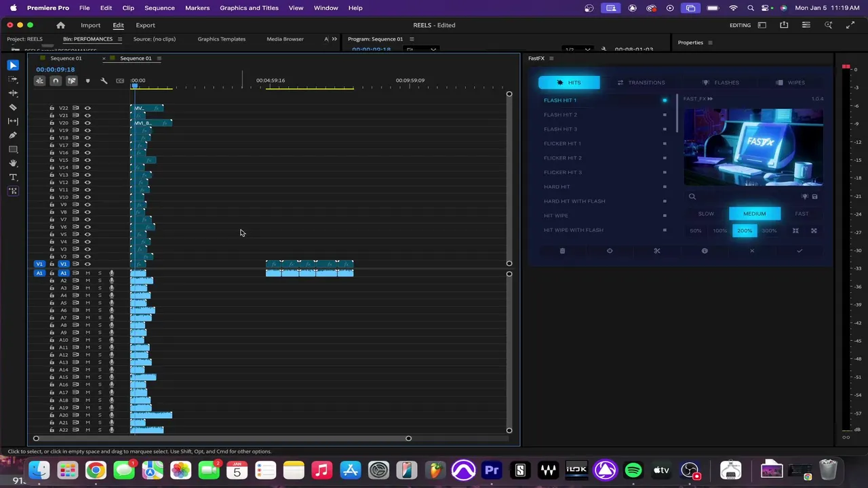Open timeline wrench display settings
This screenshot has width=868, height=488.
click(x=104, y=81)
